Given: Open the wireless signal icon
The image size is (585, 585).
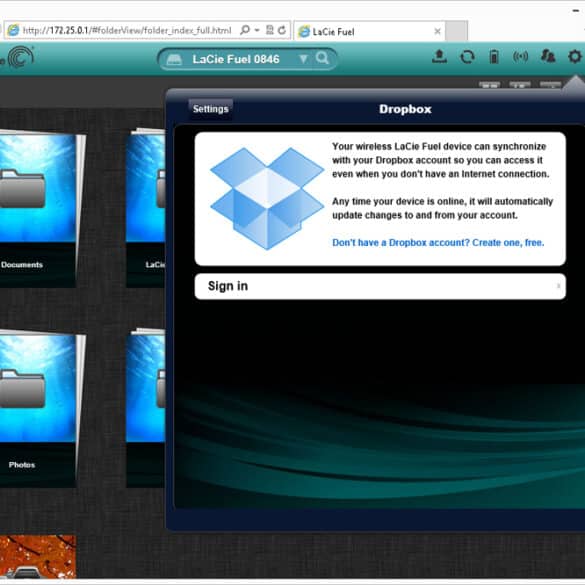Looking at the screenshot, I should [520, 57].
